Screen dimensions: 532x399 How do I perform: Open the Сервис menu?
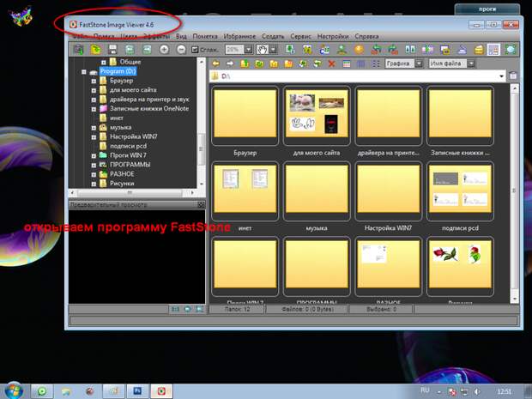[x=300, y=36]
